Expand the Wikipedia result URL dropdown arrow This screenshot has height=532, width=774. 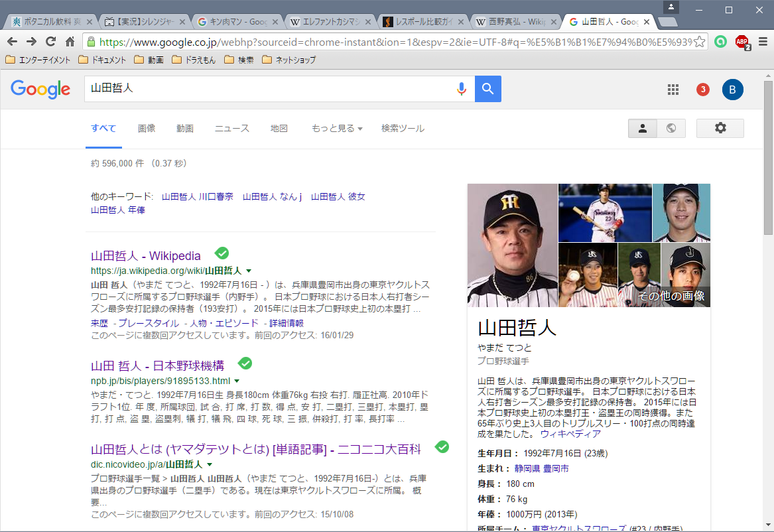tap(249, 271)
